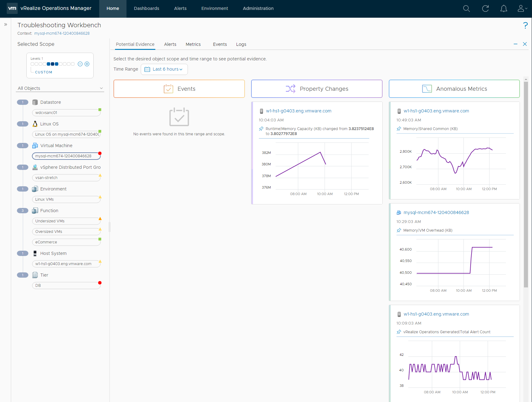Select the Oversized VMs object
The image size is (532, 402).
coord(66,232)
